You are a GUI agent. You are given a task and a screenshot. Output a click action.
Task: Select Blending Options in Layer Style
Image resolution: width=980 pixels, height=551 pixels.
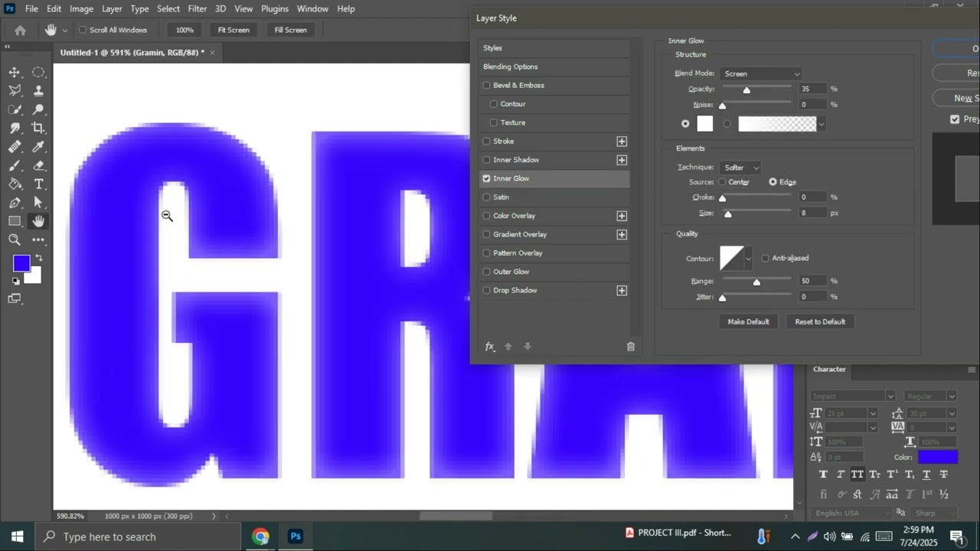point(510,67)
